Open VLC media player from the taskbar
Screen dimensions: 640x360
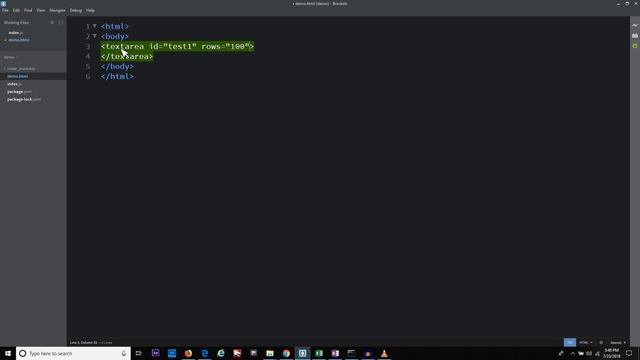[384, 353]
